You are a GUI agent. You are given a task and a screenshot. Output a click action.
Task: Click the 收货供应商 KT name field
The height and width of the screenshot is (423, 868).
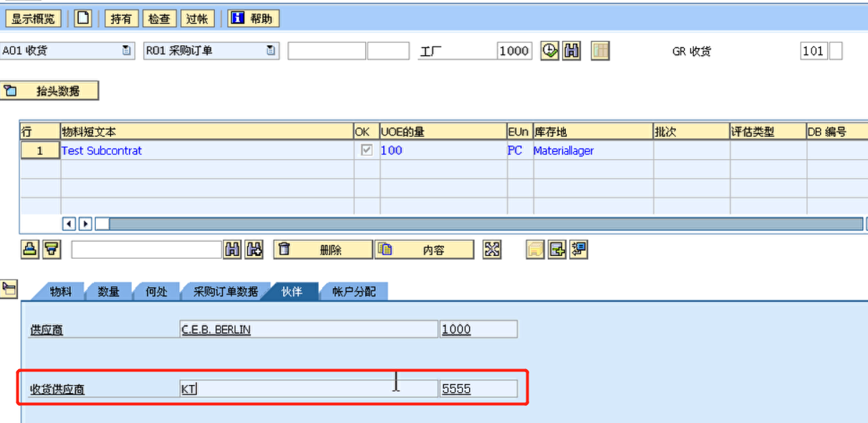pyautogui.click(x=309, y=389)
